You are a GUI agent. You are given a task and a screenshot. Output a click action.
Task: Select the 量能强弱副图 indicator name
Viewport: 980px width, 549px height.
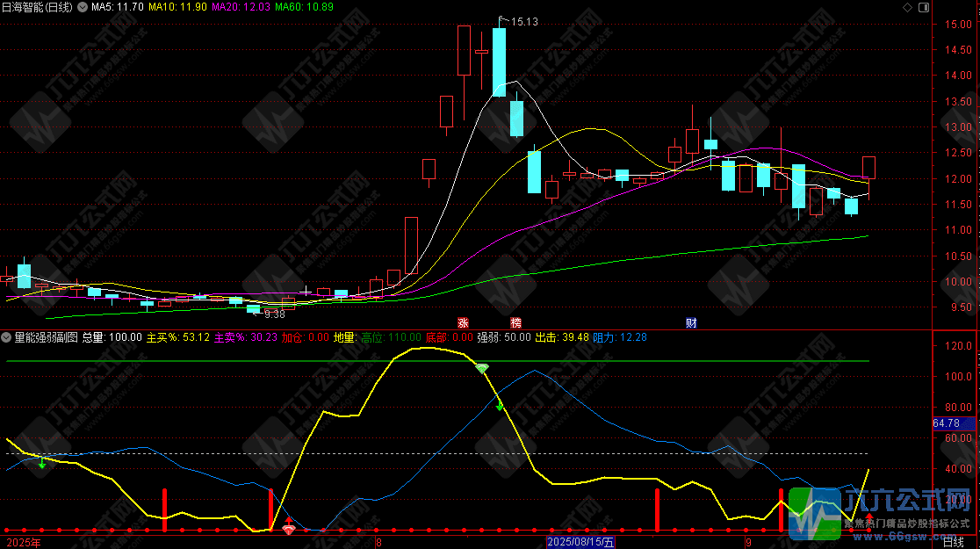[46, 336]
